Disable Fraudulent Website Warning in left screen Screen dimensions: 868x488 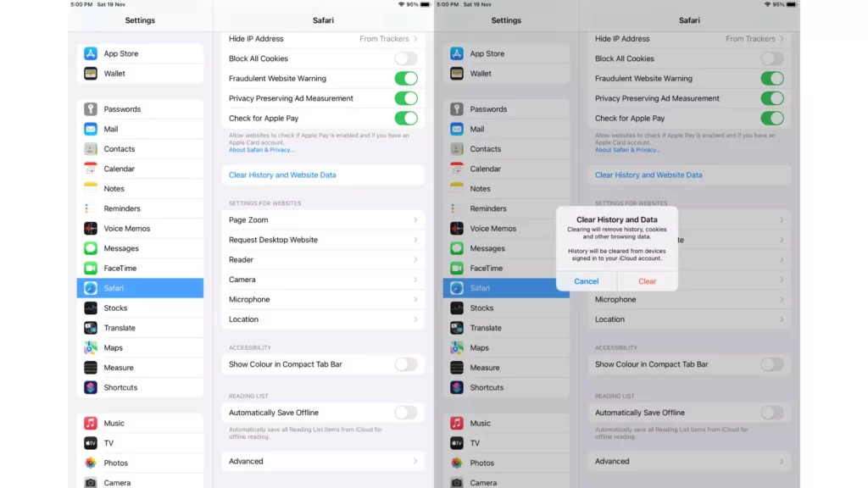point(406,79)
